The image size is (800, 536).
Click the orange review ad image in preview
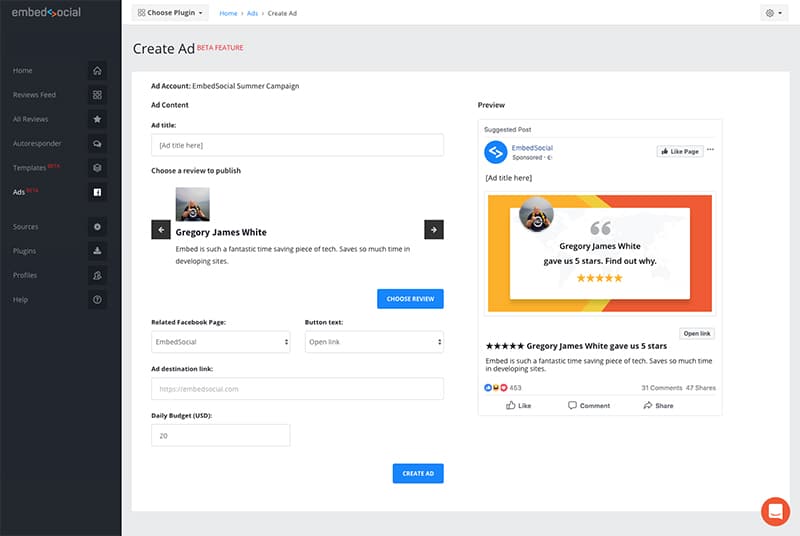coord(599,253)
